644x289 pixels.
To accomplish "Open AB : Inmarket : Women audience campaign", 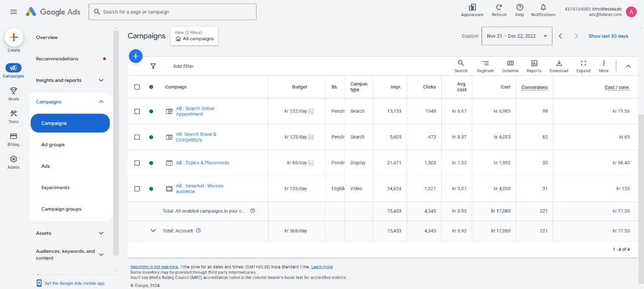I will [x=200, y=188].
